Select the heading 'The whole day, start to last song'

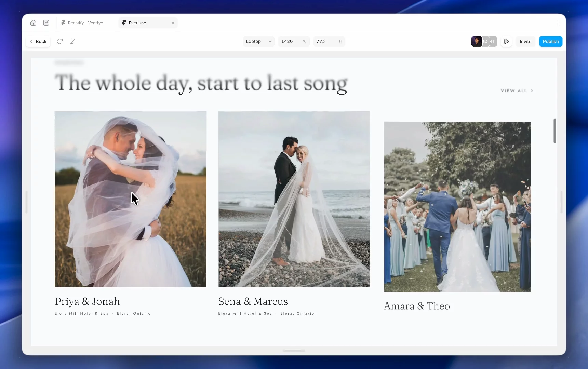(x=201, y=83)
